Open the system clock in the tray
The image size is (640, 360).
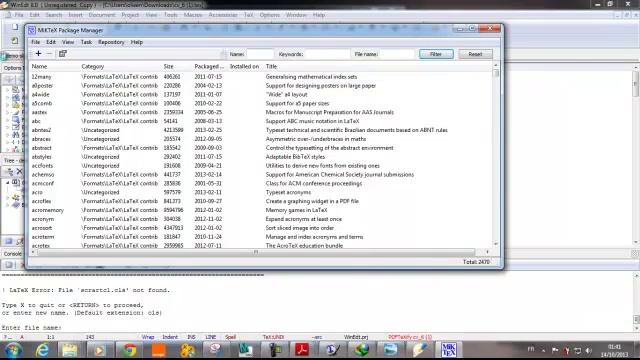coord(614,351)
